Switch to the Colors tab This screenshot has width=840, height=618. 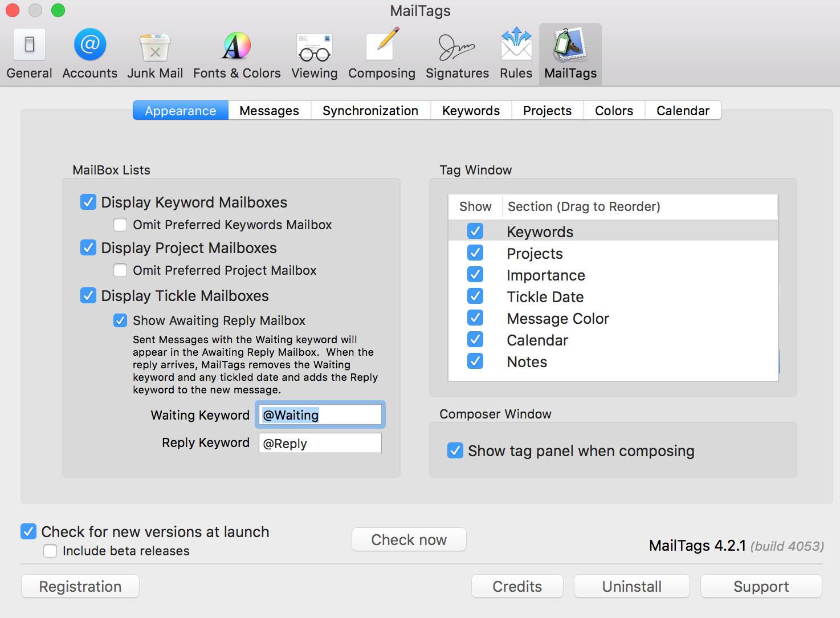(614, 111)
